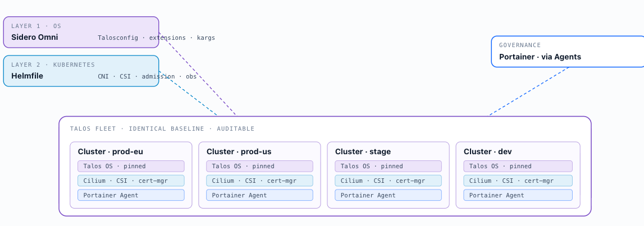
Task: Select the Sidero Omni layer box
Action: [81, 33]
